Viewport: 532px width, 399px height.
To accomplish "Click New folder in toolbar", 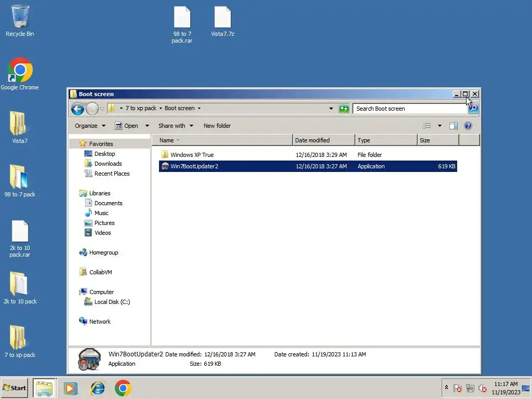I will (x=217, y=126).
